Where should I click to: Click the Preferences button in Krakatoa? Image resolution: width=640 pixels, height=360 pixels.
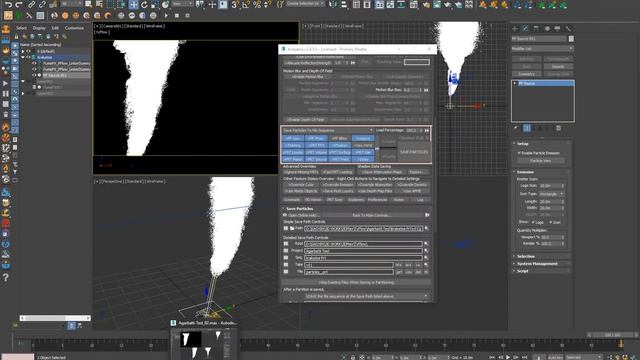tap(377, 200)
